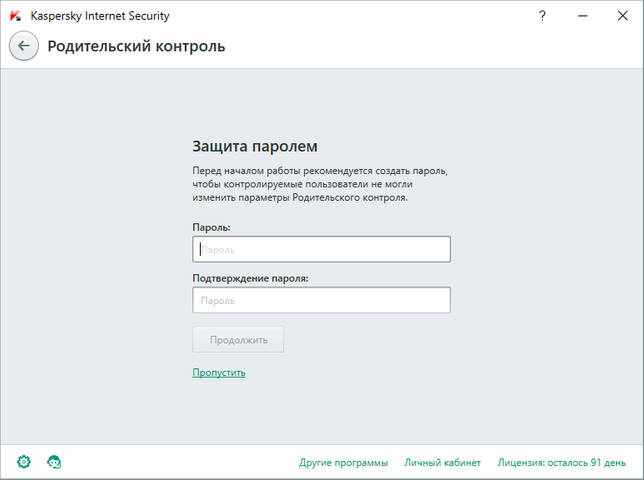The image size is (644, 480).
Task: Click the description paragraph starting Перед началом
Action: click(320, 184)
